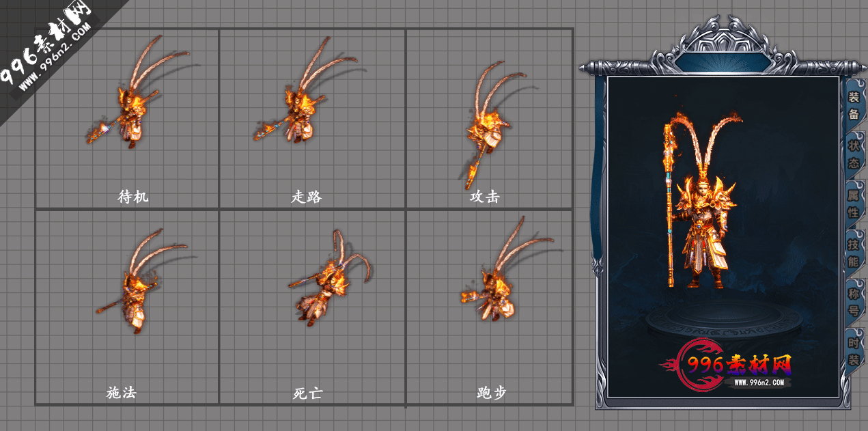
Task: Switch to the 状态 status tab
Action: click(854, 154)
